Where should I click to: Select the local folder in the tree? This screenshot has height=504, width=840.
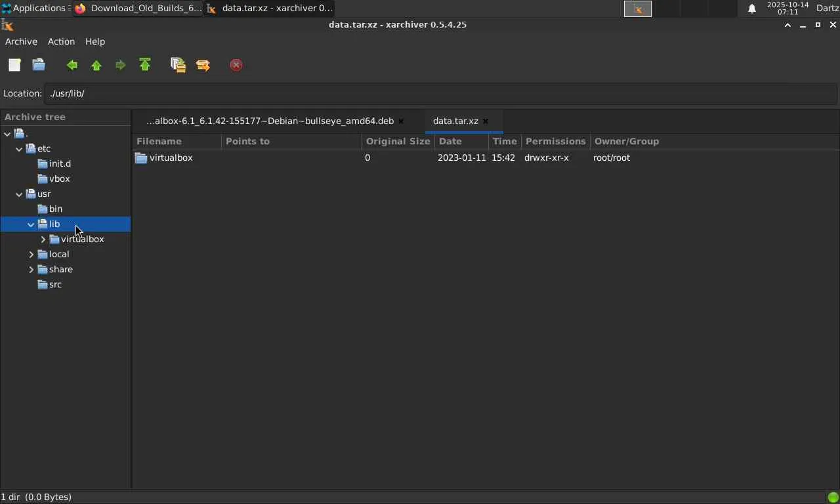pyautogui.click(x=59, y=255)
